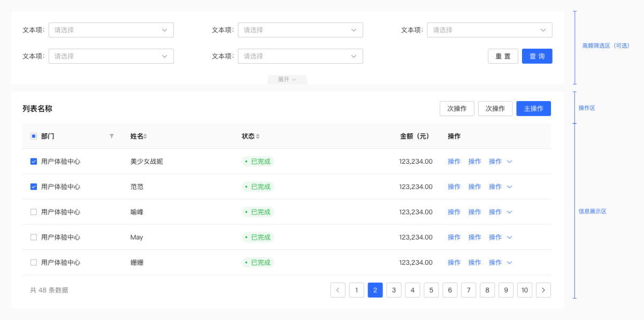Select page 5 in pagination

[x=431, y=290]
